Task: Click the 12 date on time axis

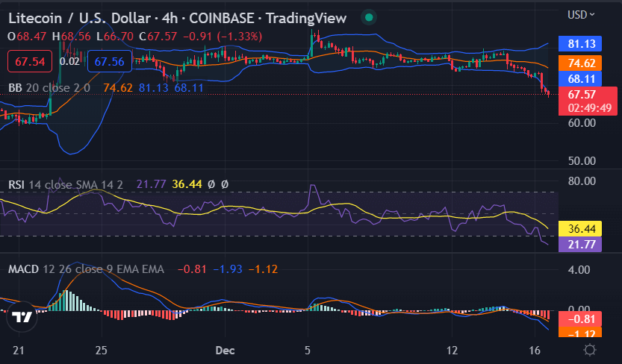Action: [452, 351]
